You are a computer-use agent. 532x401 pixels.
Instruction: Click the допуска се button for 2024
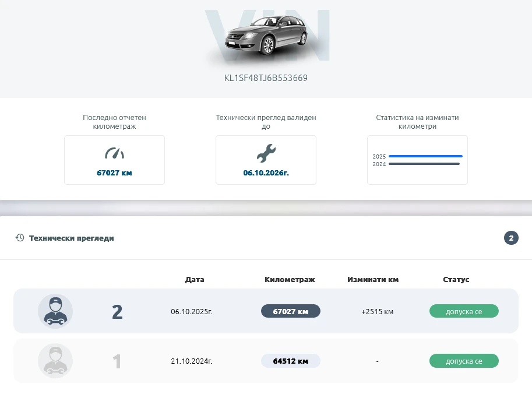click(464, 361)
